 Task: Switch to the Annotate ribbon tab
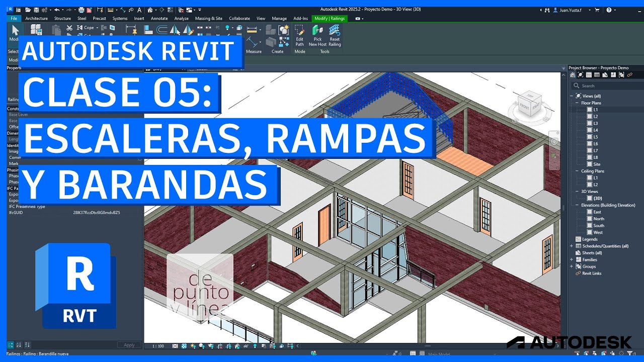159,19
